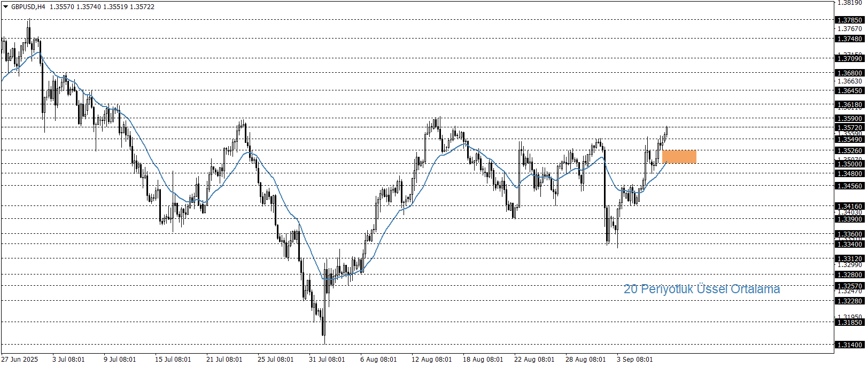
Task: Select the orange rectangle zone on chart
Action: pos(679,157)
